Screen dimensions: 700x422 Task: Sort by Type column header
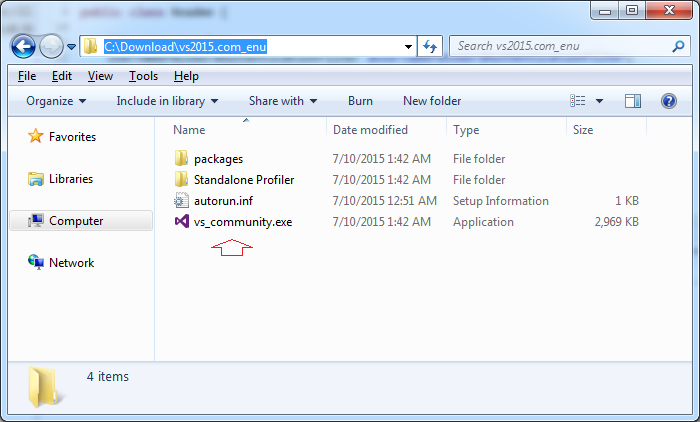pos(466,130)
